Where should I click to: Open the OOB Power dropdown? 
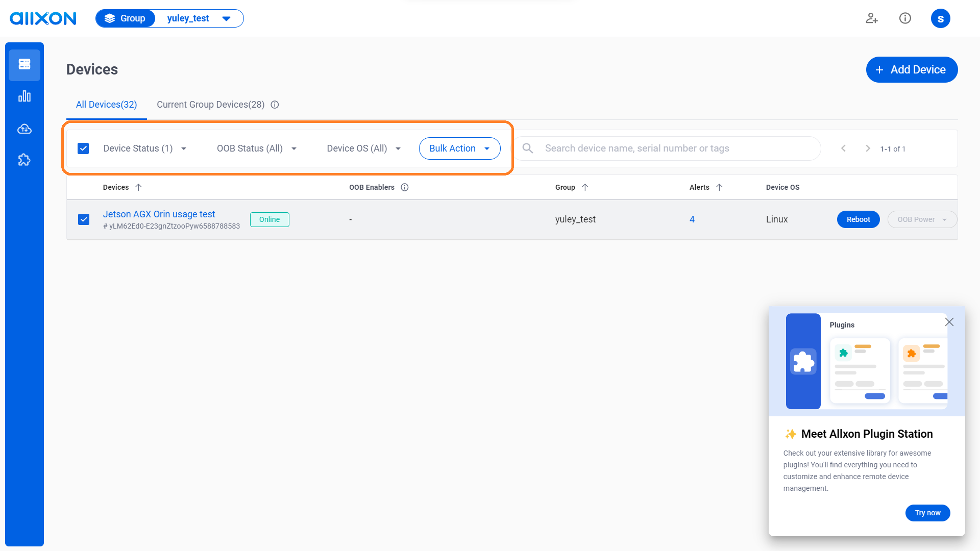(922, 219)
